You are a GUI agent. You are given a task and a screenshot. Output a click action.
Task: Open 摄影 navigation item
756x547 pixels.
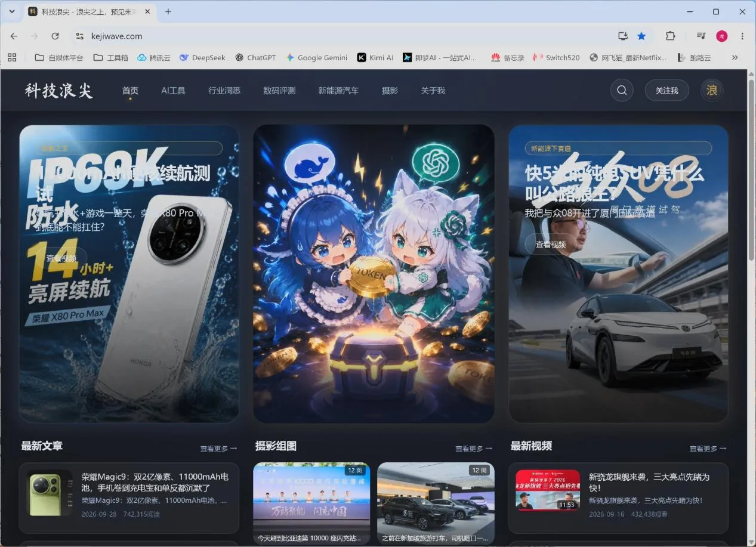pyautogui.click(x=390, y=91)
